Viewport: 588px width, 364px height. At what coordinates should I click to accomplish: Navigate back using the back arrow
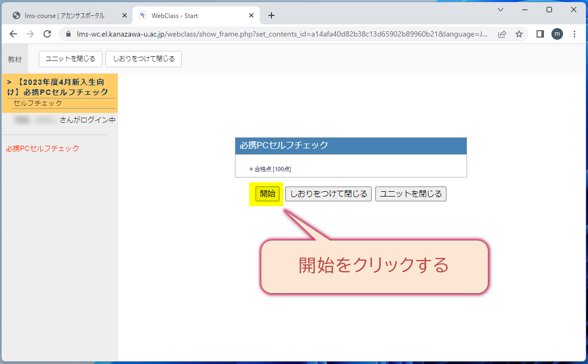(13, 33)
